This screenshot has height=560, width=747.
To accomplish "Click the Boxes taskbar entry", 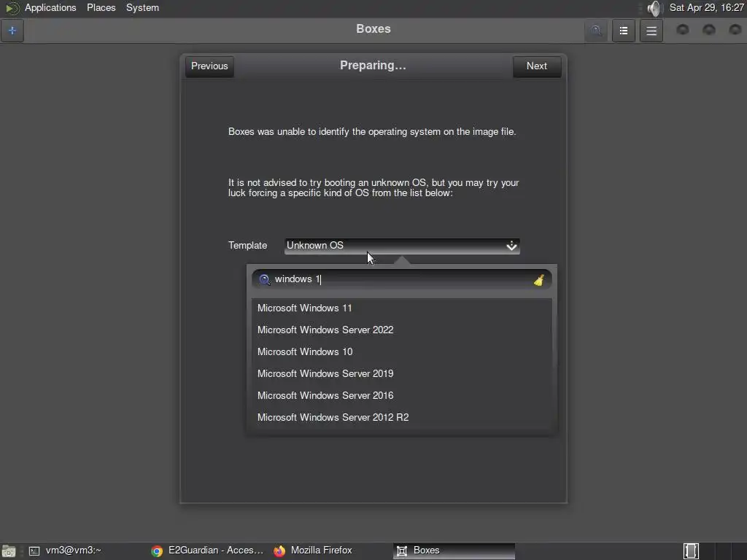I will (454, 551).
